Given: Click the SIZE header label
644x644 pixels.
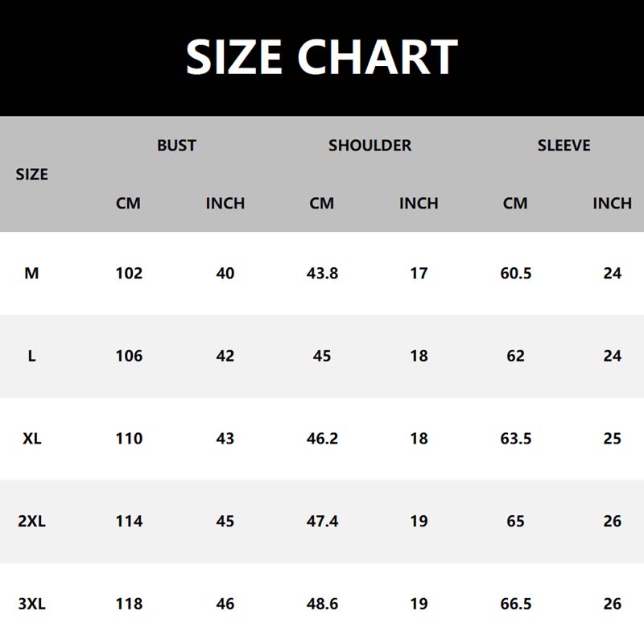Looking at the screenshot, I should (x=32, y=175).
